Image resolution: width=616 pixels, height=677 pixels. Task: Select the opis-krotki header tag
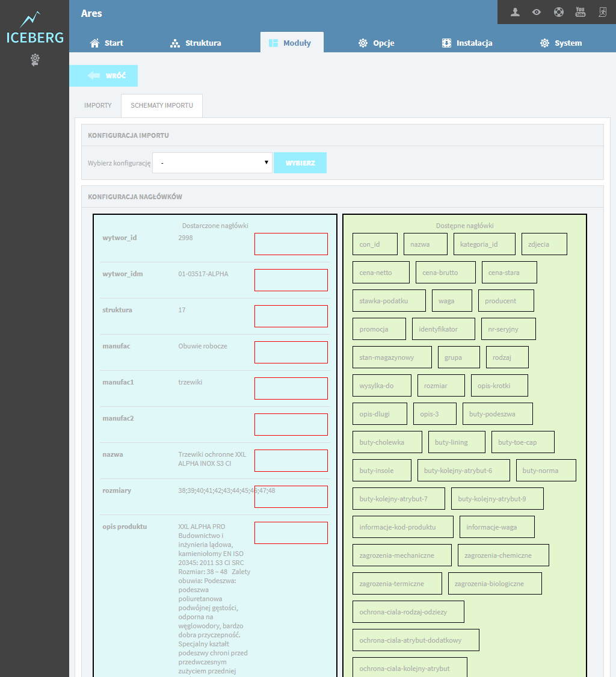tap(499, 386)
